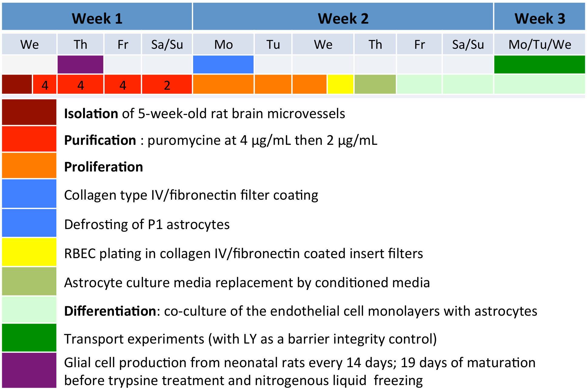Click the red Purification legend swatch

click(29, 139)
